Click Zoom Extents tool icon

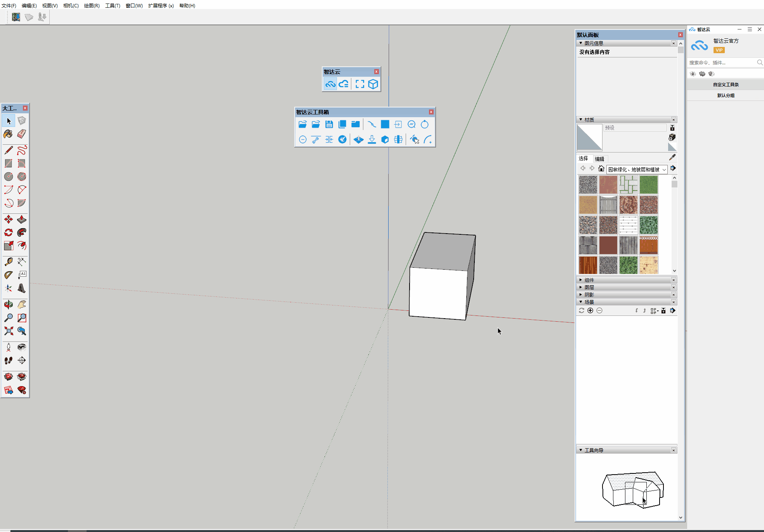point(8,331)
